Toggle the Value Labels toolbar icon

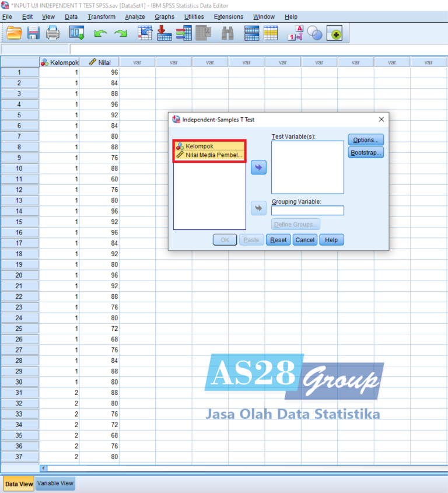(296, 33)
